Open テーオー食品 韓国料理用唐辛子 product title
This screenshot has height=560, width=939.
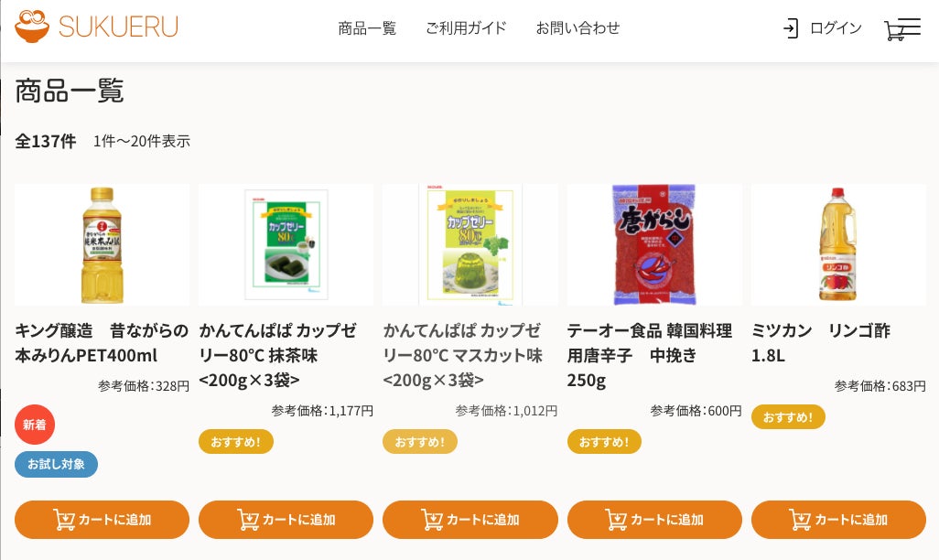[650, 355]
